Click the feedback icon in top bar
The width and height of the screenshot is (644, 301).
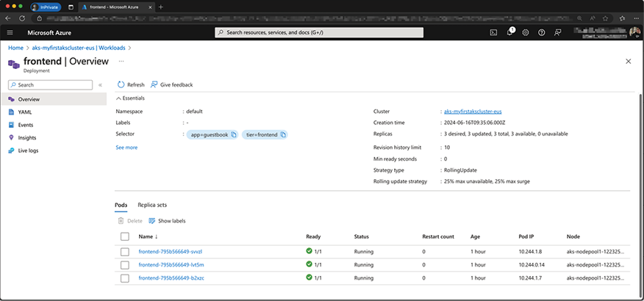[557, 33]
